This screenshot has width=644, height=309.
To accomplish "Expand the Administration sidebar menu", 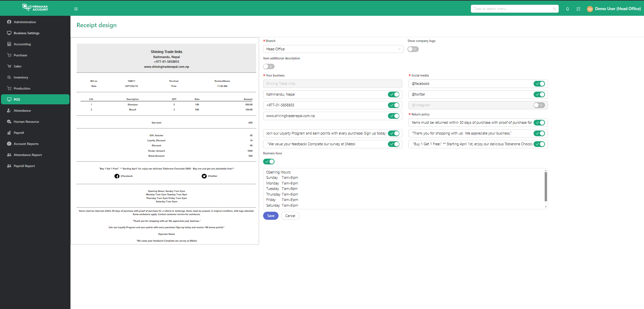I will point(25,22).
